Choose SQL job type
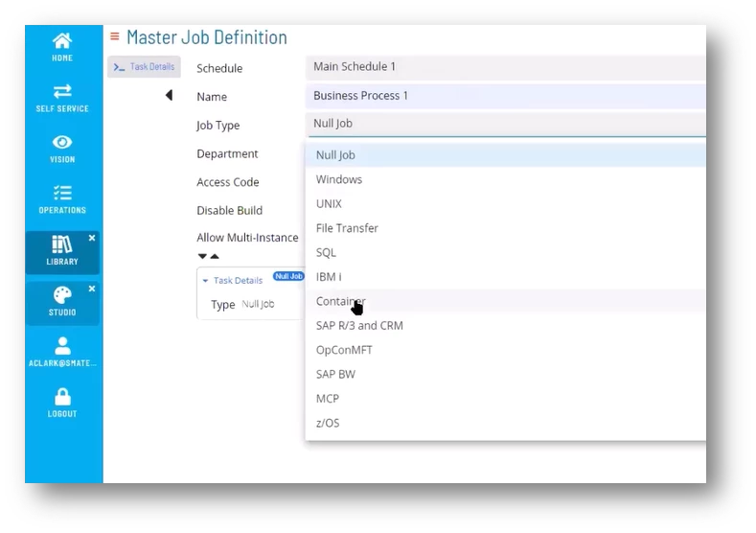 [x=506, y=252]
